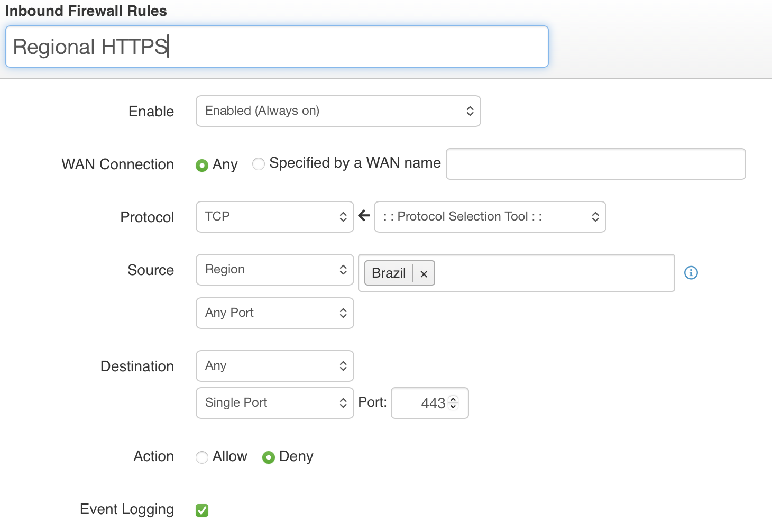Screen dimensions: 772x532
Task: Open the Source Any Port dropdown
Action: click(274, 313)
